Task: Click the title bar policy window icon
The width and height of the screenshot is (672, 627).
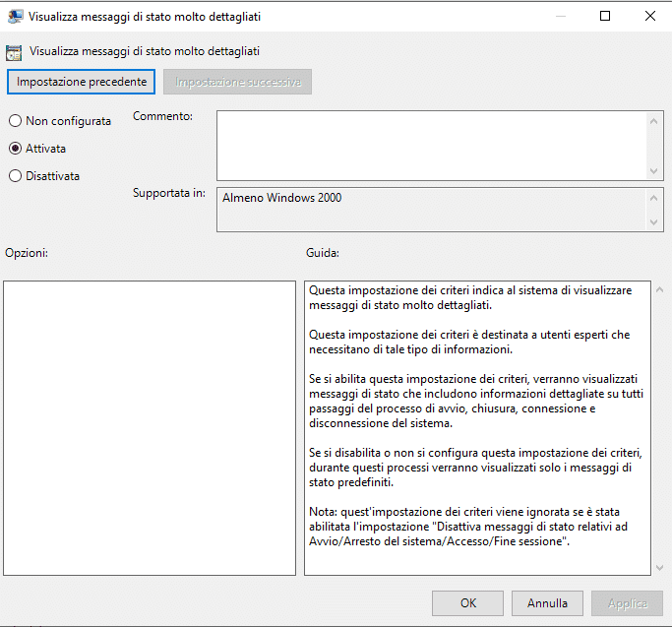Action: point(15,17)
